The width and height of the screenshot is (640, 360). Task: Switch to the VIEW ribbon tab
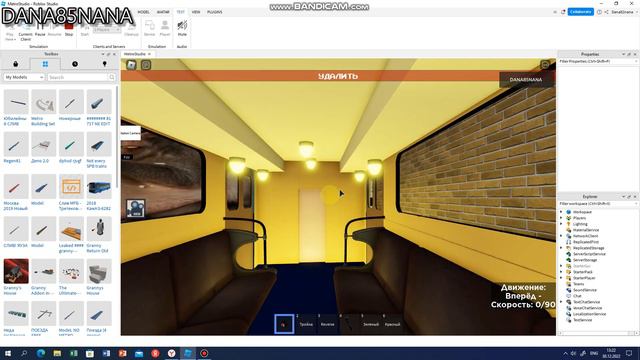pos(196,12)
